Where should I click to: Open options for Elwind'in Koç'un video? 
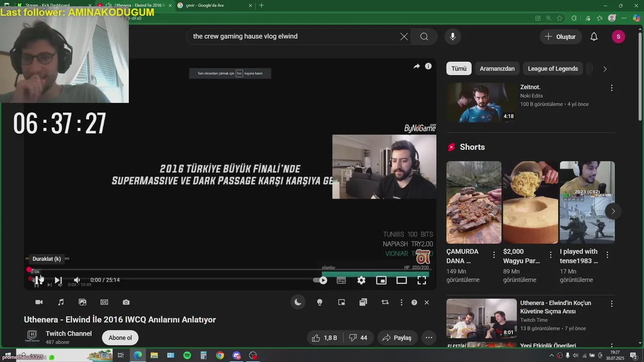click(612, 304)
